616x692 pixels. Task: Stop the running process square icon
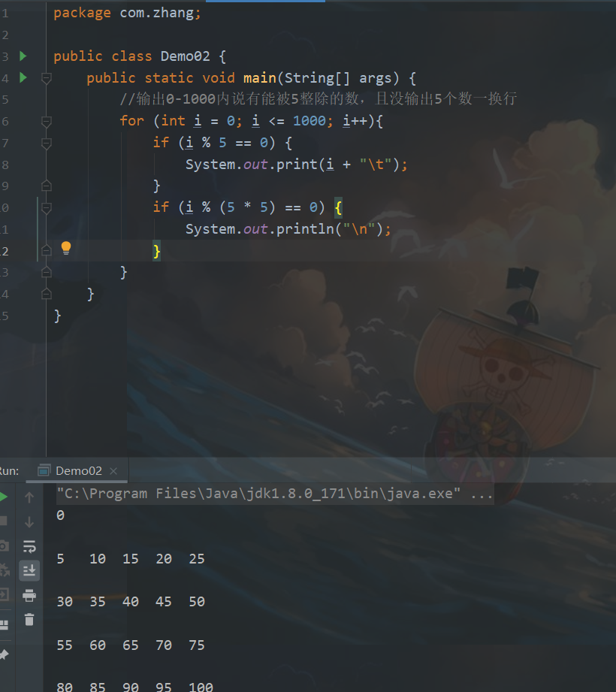3,521
